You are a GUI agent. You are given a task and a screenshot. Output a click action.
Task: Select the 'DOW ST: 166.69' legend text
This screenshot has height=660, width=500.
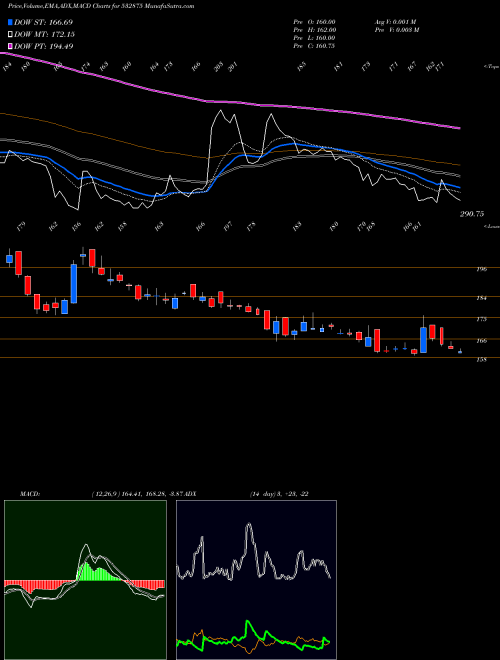coord(43,22)
